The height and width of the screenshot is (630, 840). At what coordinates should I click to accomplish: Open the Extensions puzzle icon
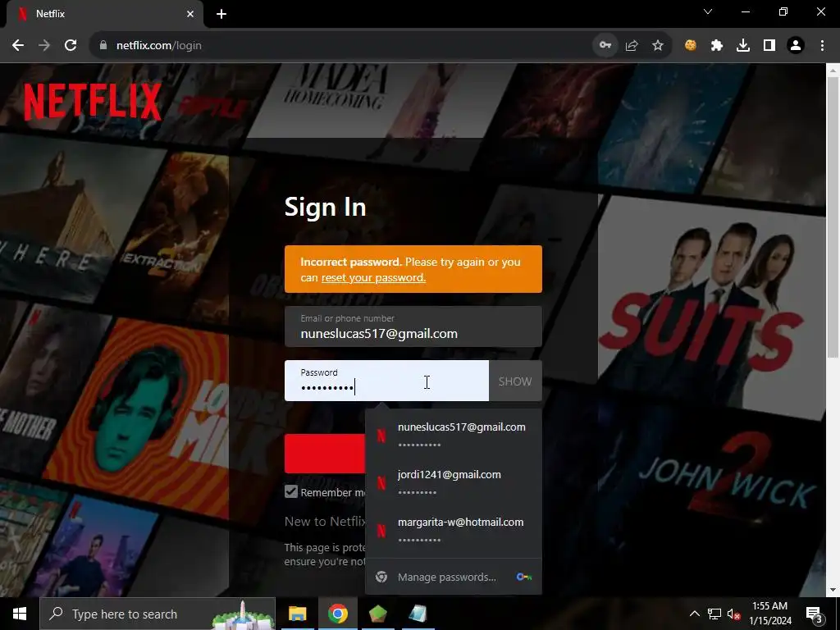pyautogui.click(x=717, y=46)
